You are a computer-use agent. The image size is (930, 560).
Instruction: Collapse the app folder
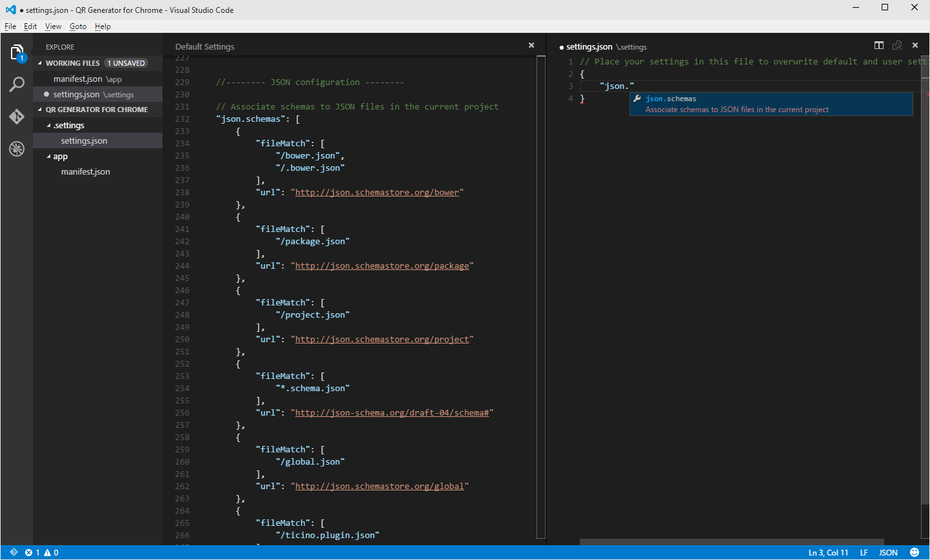(x=48, y=157)
